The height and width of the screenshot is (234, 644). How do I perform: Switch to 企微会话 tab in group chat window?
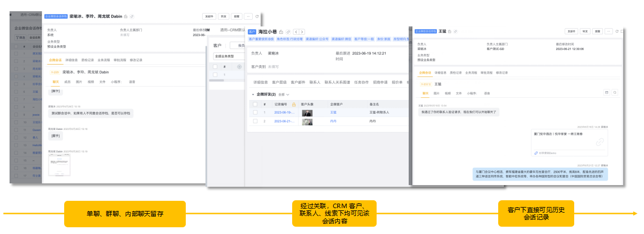point(55,60)
